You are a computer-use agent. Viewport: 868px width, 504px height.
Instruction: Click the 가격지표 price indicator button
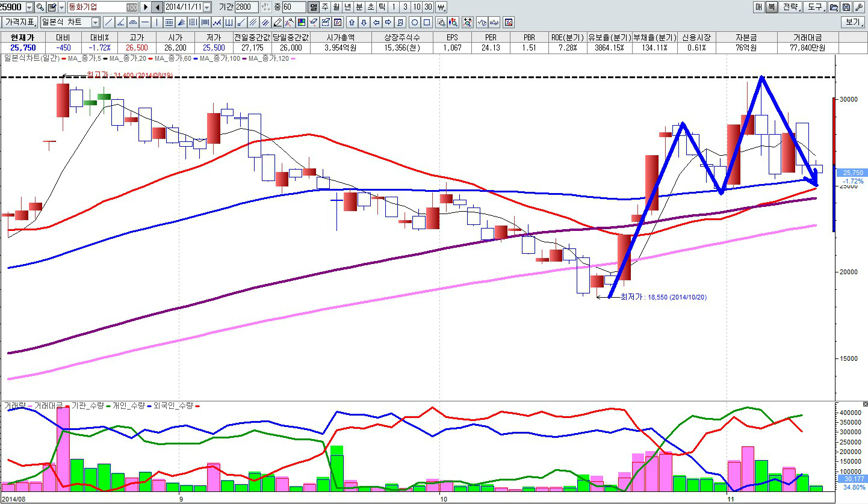coord(19,22)
